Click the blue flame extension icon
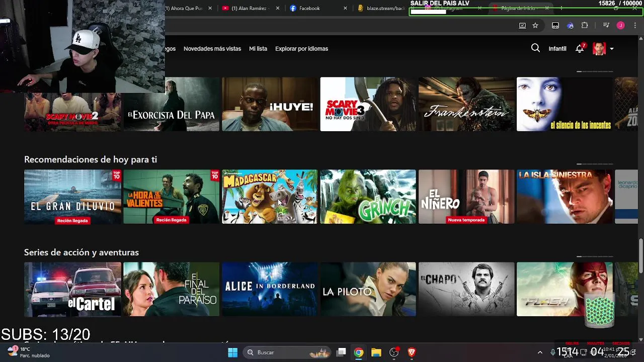The width and height of the screenshot is (644, 362). pyautogui.click(x=570, y=25)
